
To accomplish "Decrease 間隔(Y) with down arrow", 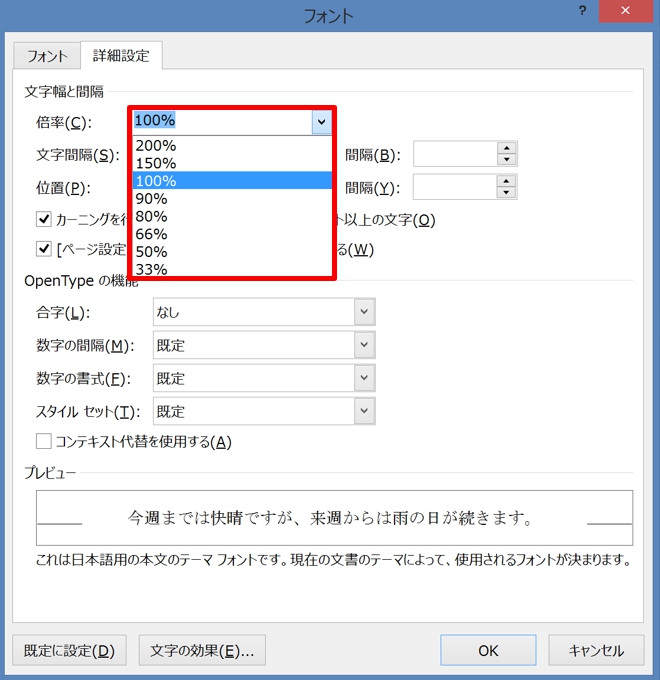I will click(x=506, y=193).
